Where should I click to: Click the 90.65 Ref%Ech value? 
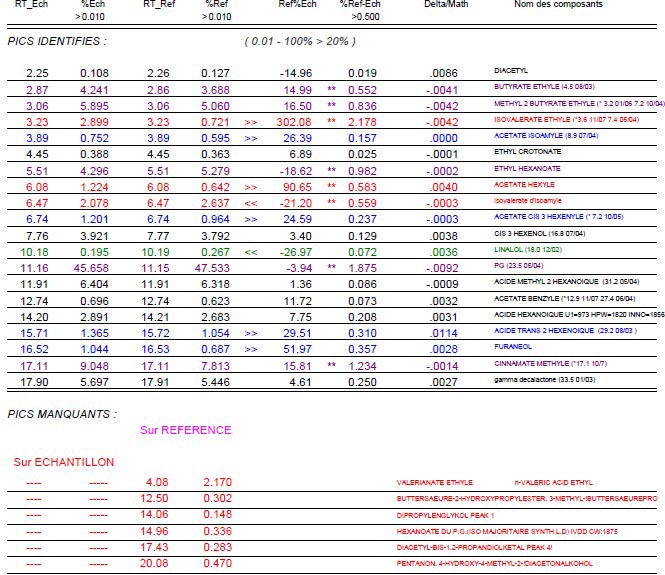point(297,187)
